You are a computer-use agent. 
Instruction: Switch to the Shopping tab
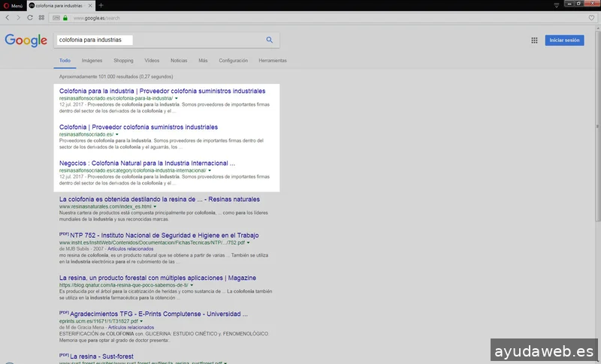pyautogui.click(x=123, y=61)
